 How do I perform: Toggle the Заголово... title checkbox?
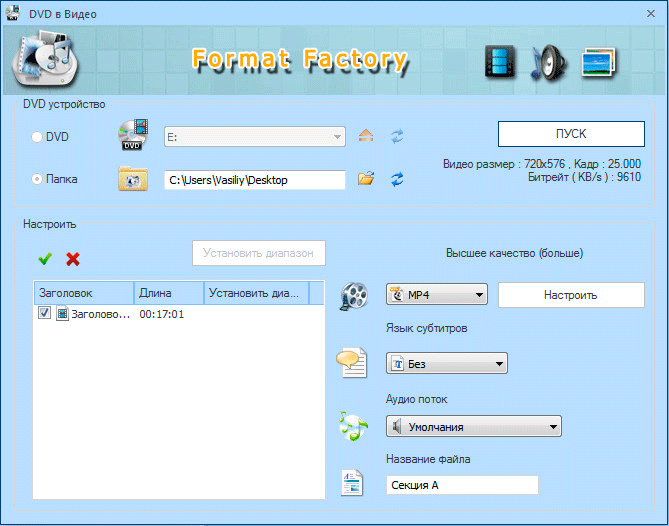44,313
